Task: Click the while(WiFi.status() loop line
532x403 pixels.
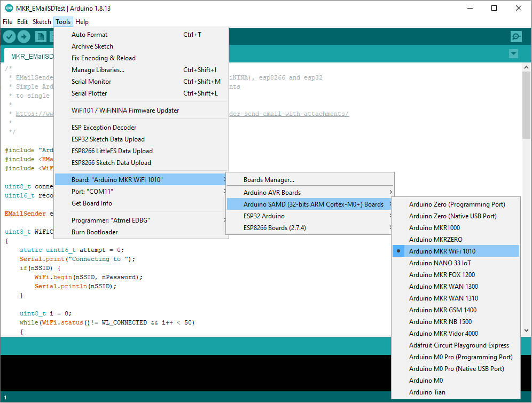Action: pos(107,322)
